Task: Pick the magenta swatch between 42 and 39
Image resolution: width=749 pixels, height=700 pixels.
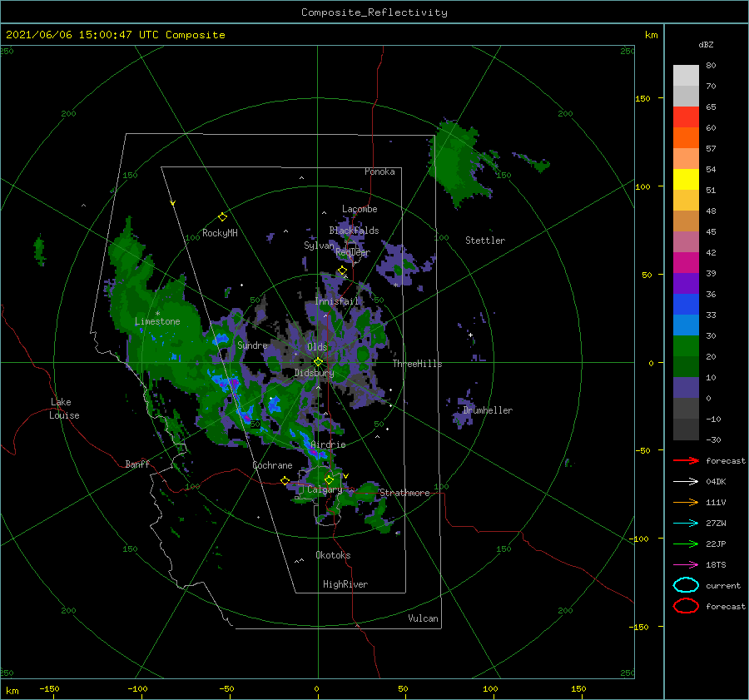Action: tap(686, 263)
